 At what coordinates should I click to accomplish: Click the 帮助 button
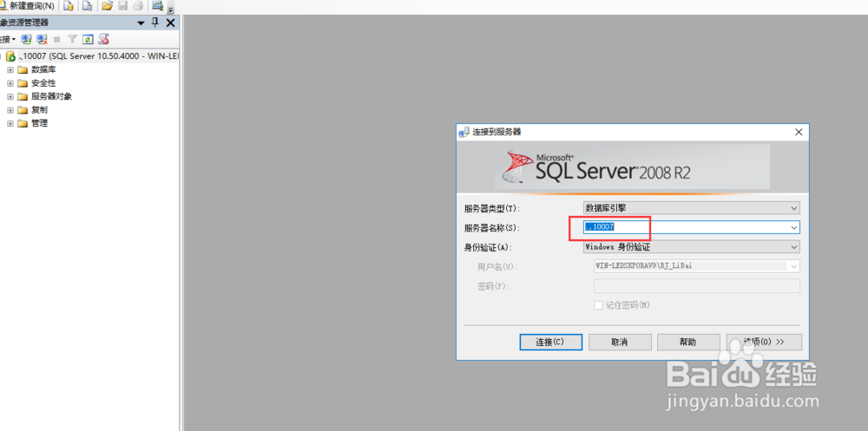click(688, 342)
